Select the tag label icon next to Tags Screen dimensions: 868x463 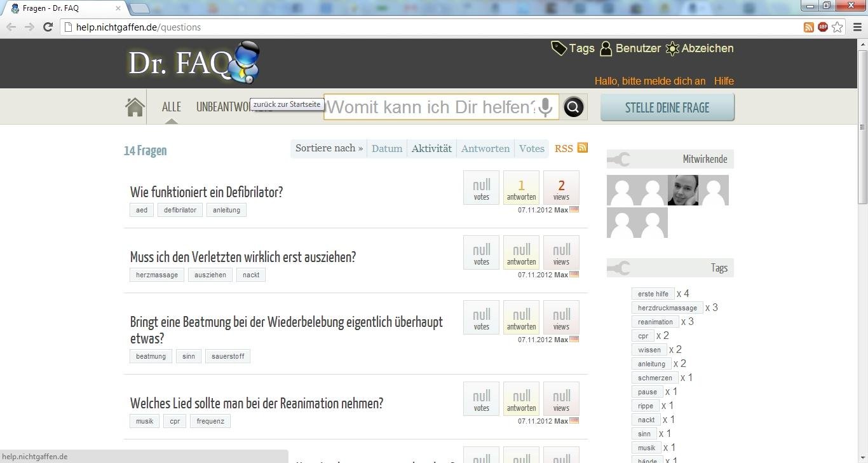(558, 48)
